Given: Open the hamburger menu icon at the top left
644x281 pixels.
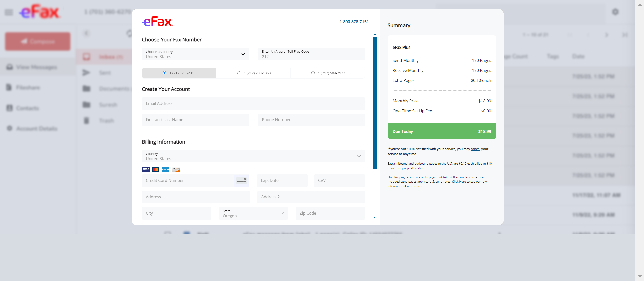Looking at the screenshot, I should click(9, 12).
